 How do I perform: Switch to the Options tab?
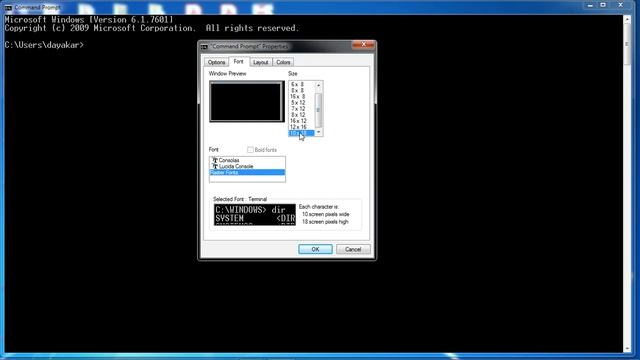coord(216,62)
